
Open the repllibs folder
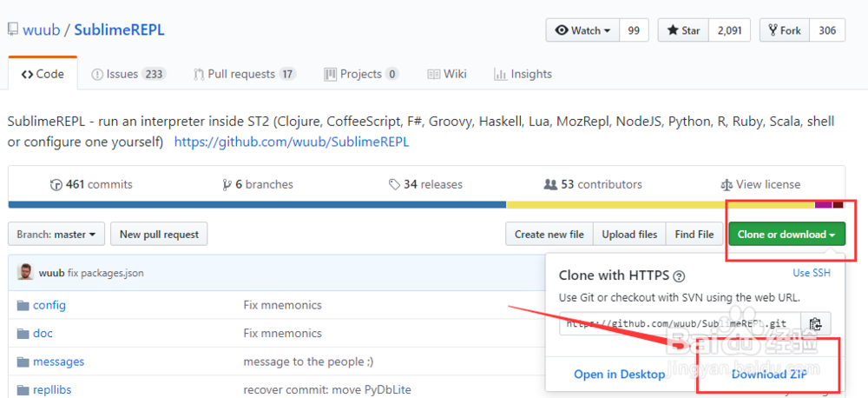pos(52,389)
